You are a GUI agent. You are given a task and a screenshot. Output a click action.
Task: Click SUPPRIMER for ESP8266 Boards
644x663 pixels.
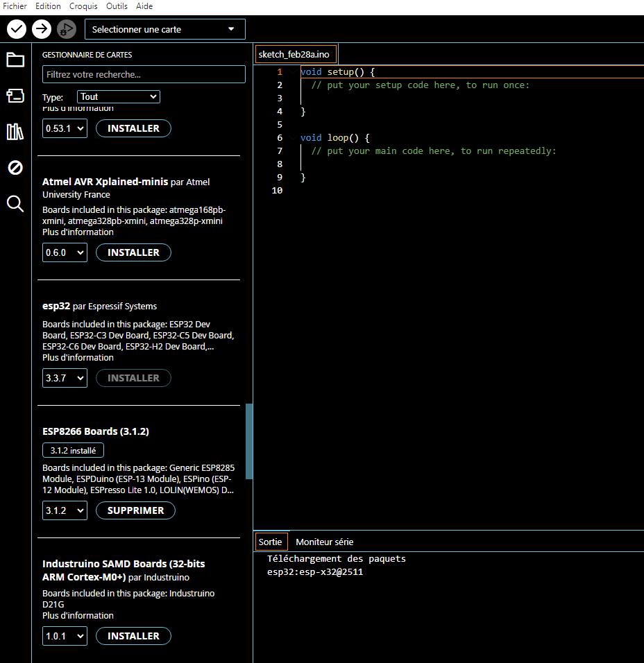tap(135, 510)
